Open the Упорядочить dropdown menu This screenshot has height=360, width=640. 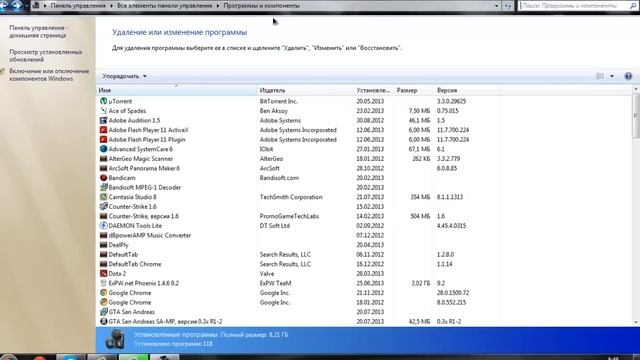(124, 76)
